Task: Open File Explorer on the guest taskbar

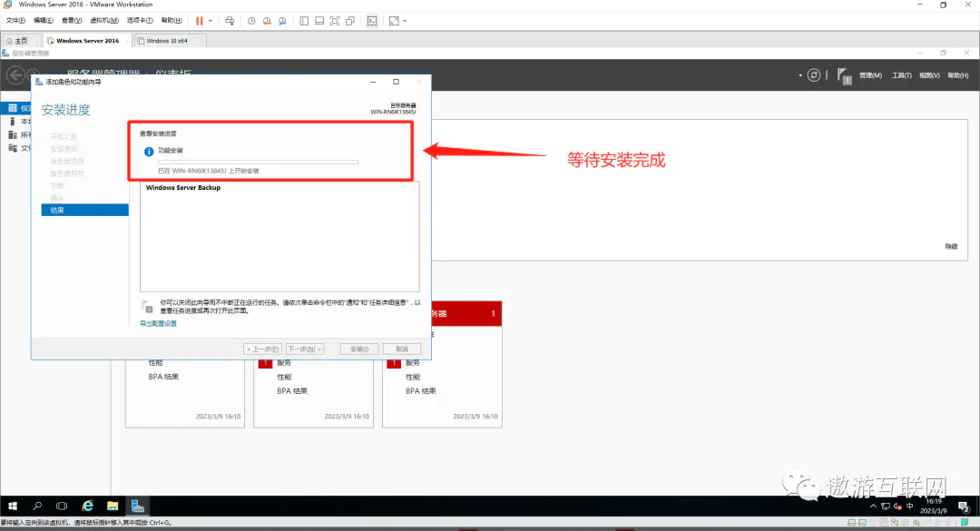Action: (113, 505)
